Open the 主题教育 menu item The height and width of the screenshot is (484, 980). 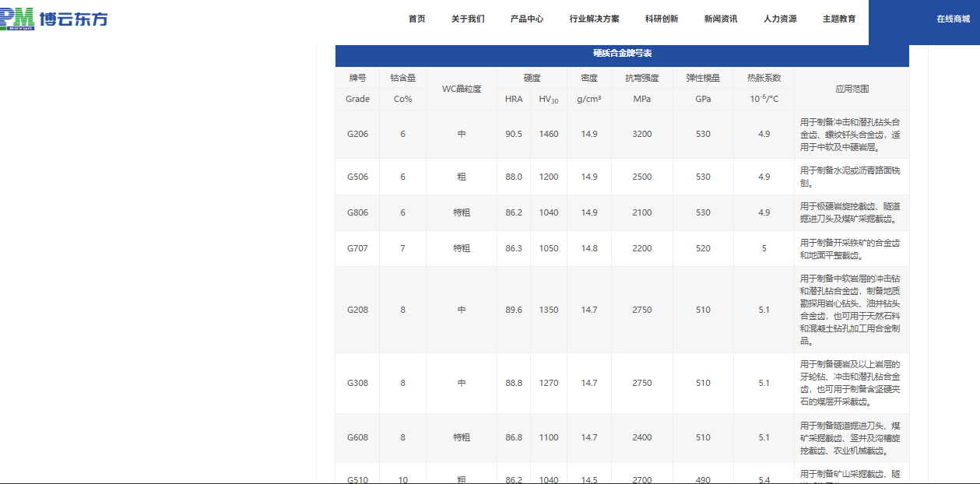(x=839, y=19)
